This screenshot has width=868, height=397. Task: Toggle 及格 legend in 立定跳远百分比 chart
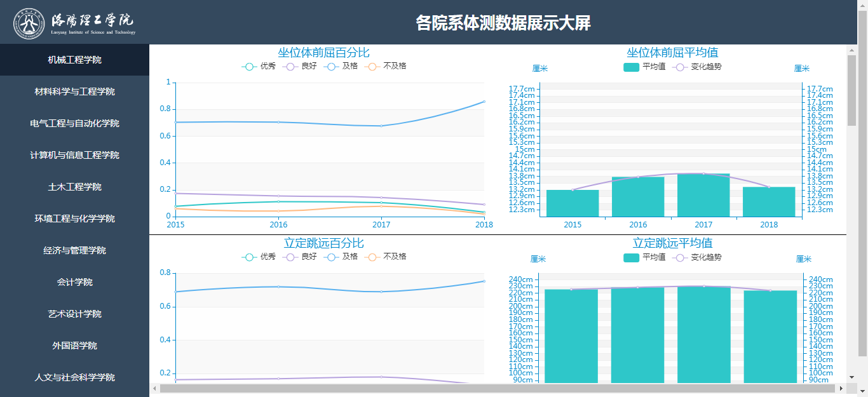341,257
